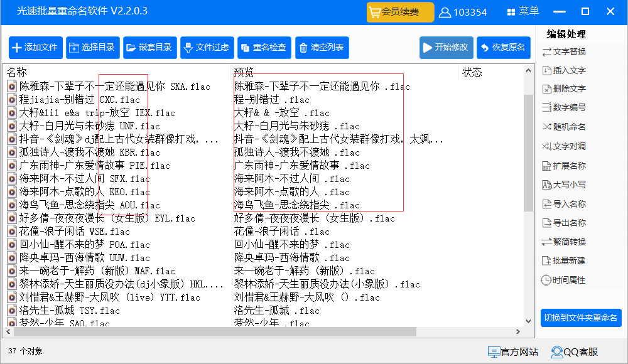Click the 37 个对象 status text
Image resolution: width=628 pixels, height=364 pixels.
[25, 351]
